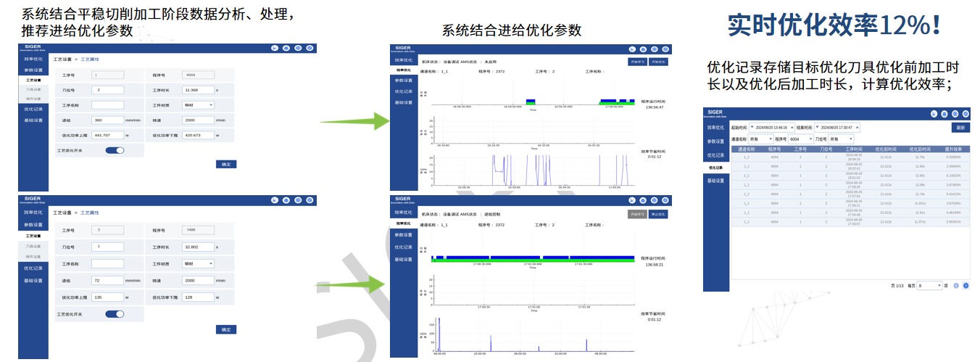This screenshot has height=362, width=980.
Task: Click 开始学习 in the 未启用 chart window
Action: [x=637, y=62]
